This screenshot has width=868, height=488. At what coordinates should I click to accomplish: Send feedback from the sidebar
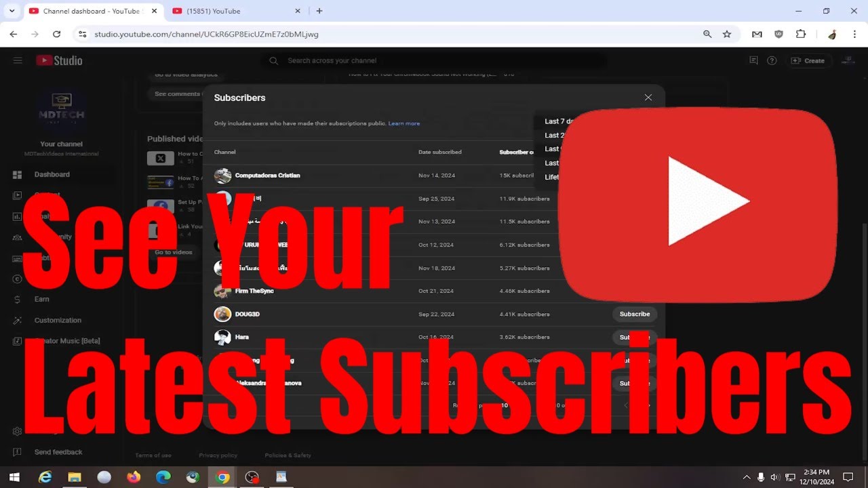coord(57,452)
